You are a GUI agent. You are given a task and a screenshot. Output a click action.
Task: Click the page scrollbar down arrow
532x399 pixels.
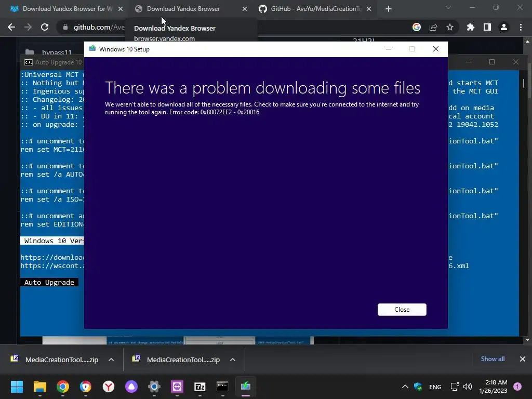(528, 340)
